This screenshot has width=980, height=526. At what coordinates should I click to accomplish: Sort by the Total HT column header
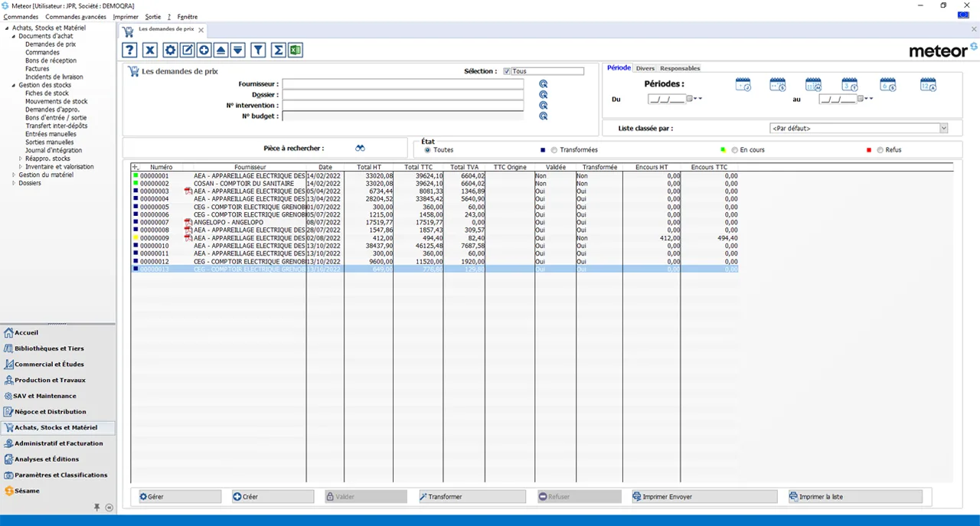coord(369,167)
